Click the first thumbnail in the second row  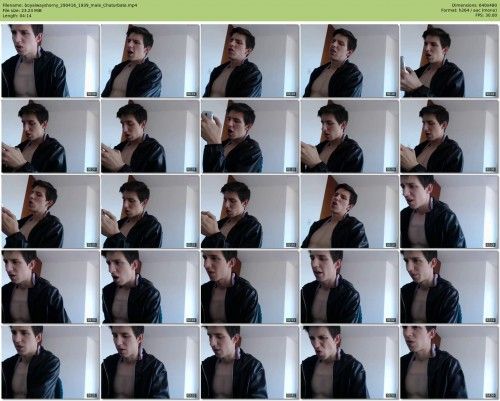50,136
